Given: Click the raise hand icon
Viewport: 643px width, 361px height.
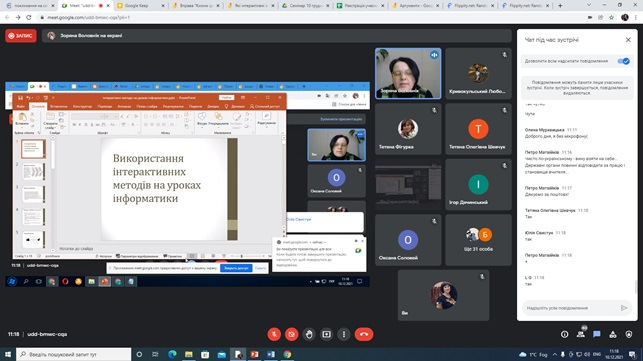Looking at the screenshot, I should pyautogui.click(x=309, y=334).
